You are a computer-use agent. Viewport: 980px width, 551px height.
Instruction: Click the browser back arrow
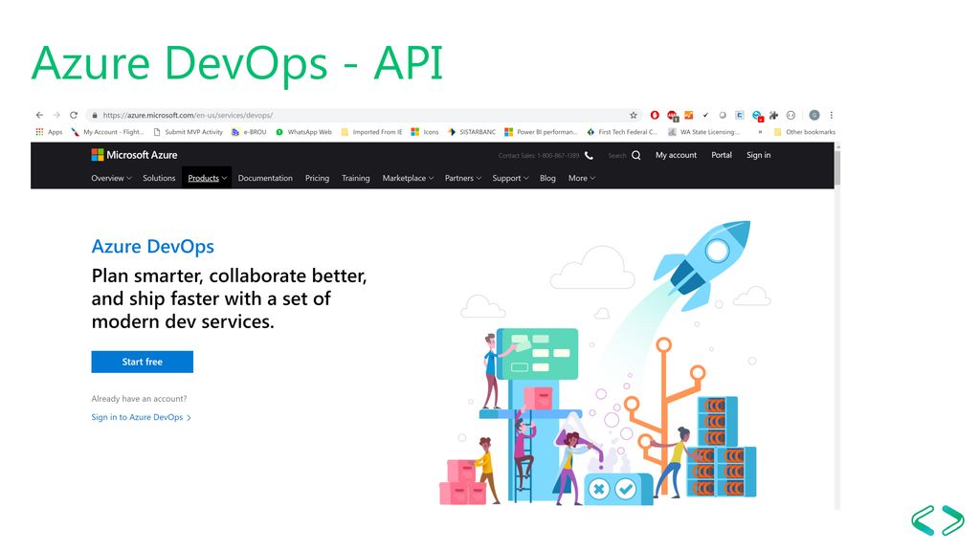[39, 115]
